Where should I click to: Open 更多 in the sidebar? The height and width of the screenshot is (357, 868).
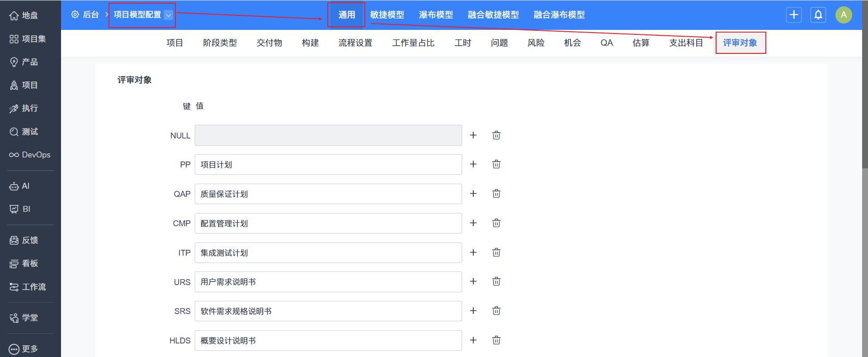click(x=24, y=349)
